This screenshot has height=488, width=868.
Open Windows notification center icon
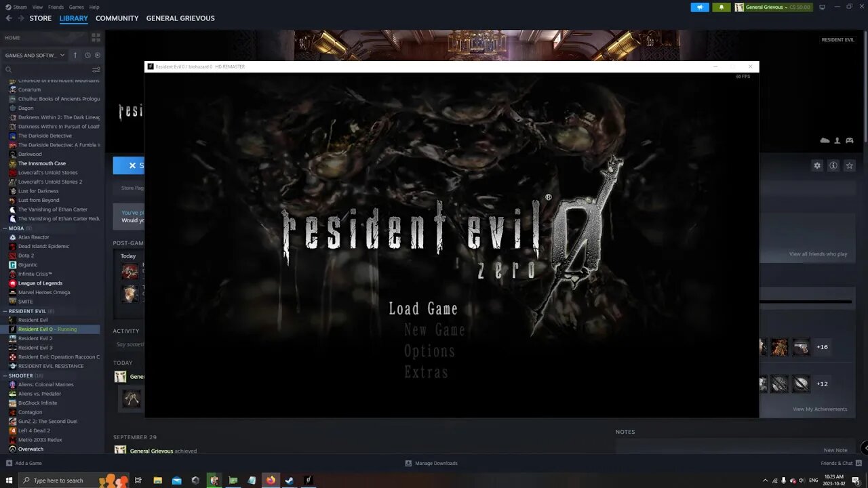point(856,481)
